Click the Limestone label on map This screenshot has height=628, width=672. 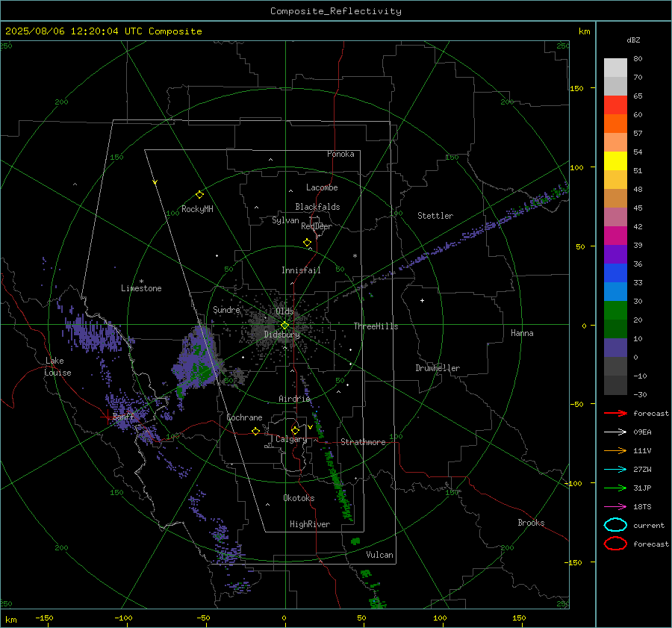pyautogui.click(x=141, y=288)
